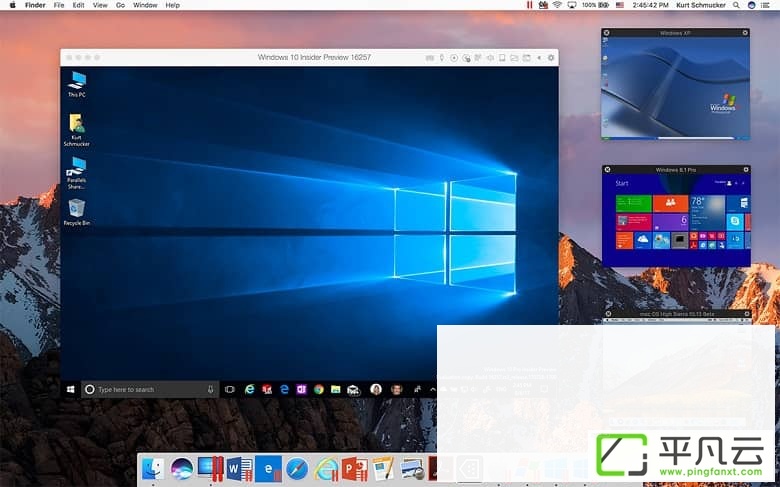Click the shared folders icon in Parallels title bar
The height and width of the screenshot is (487, 780).
pos(514,58)
